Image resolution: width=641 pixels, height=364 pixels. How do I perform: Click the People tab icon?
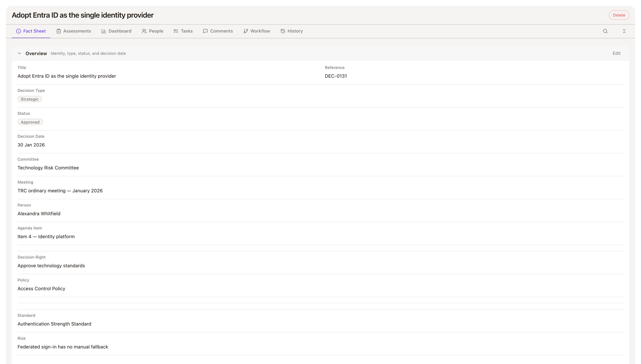(144, 31)
